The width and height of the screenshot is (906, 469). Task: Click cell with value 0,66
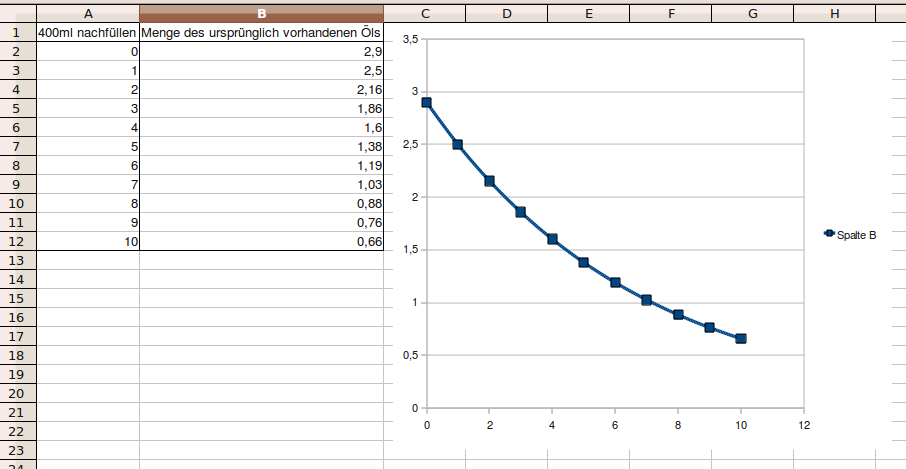pyautogui.click(x=262, y=241)
